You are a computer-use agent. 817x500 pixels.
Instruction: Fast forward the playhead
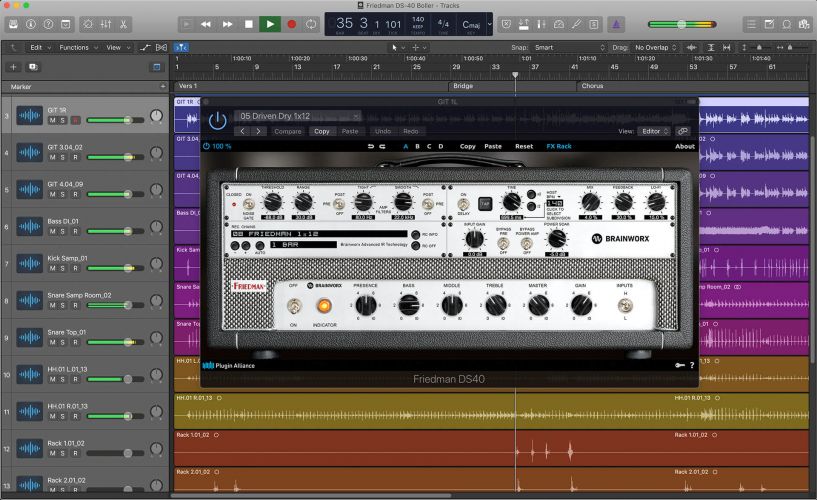coord(228,24)
